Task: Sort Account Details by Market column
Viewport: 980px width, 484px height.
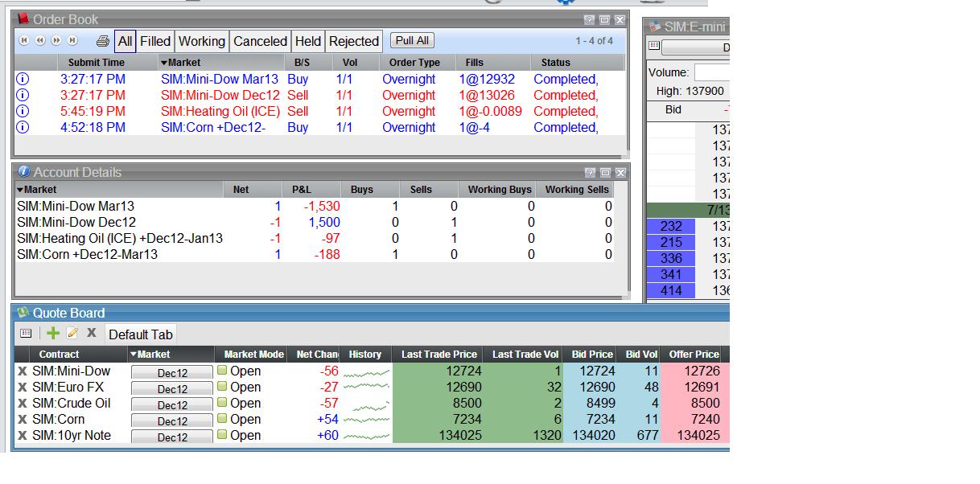Action: pos(40,190)
